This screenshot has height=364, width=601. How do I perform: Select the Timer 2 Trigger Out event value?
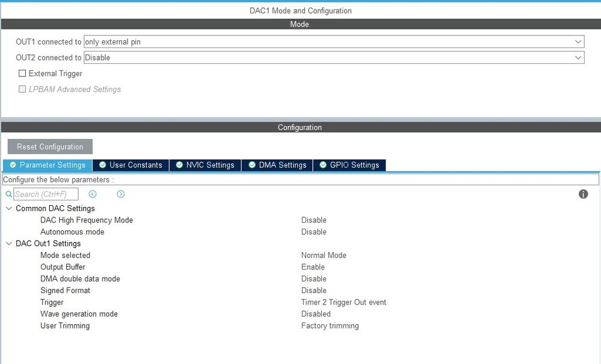click(x=344, y=302)
